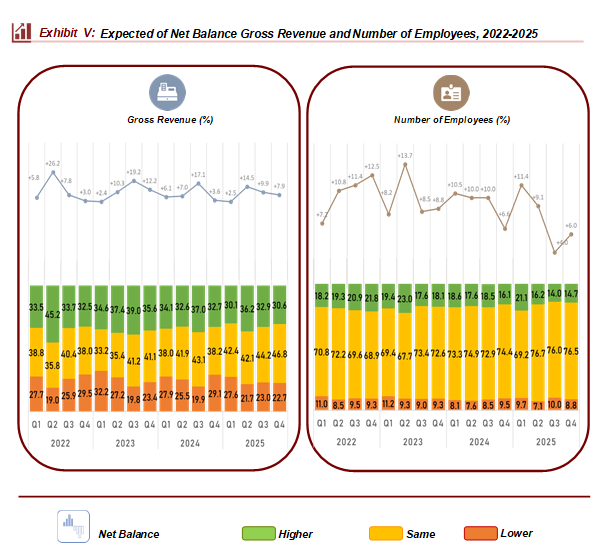Click the 'Net Balance' legend label
Viewport: 612px width, 547px height.
(128, 534)
